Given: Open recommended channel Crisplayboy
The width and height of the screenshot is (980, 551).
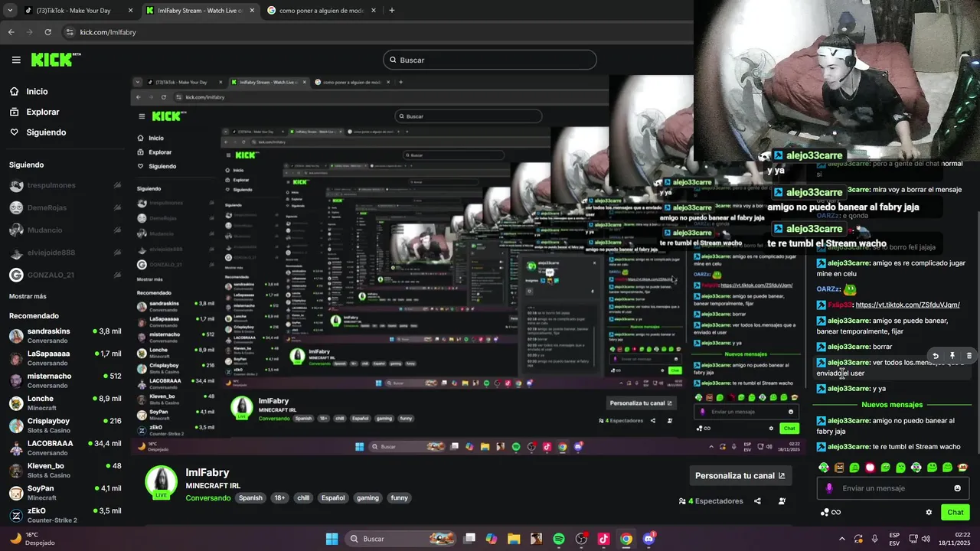Looking at the screenshot, I should tap(65, 425).
